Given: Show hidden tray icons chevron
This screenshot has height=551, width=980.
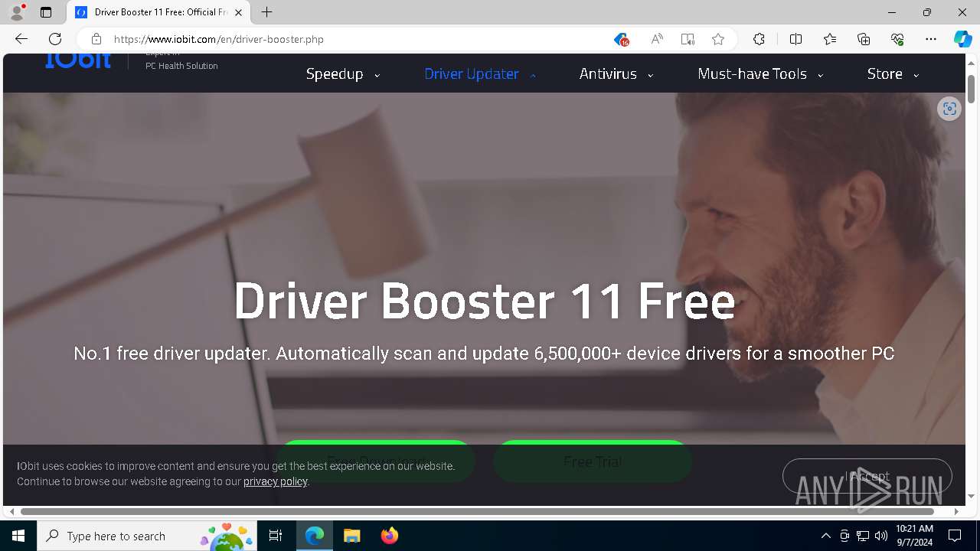Looking at the screenshot, I should (825, 536).
